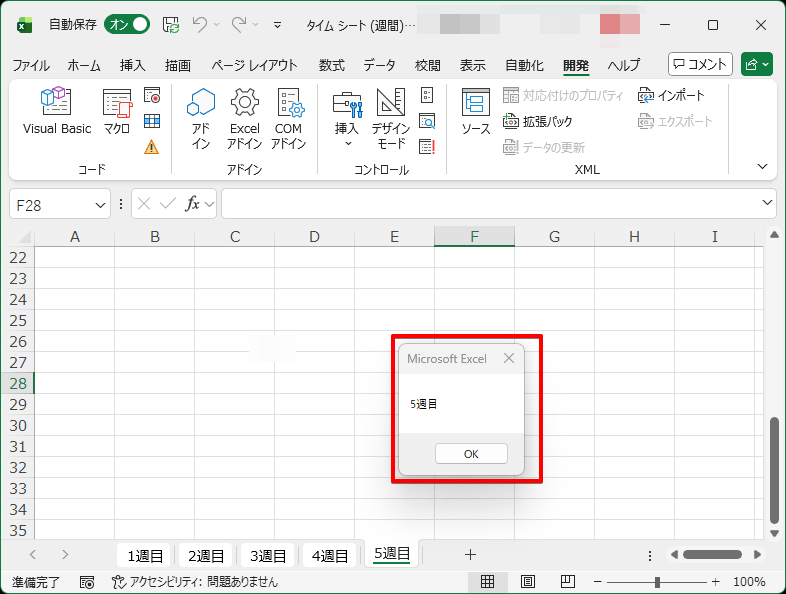Open the Undo history dropdown
This screenshot has height=594, width=786.
[x=217, y=25]
